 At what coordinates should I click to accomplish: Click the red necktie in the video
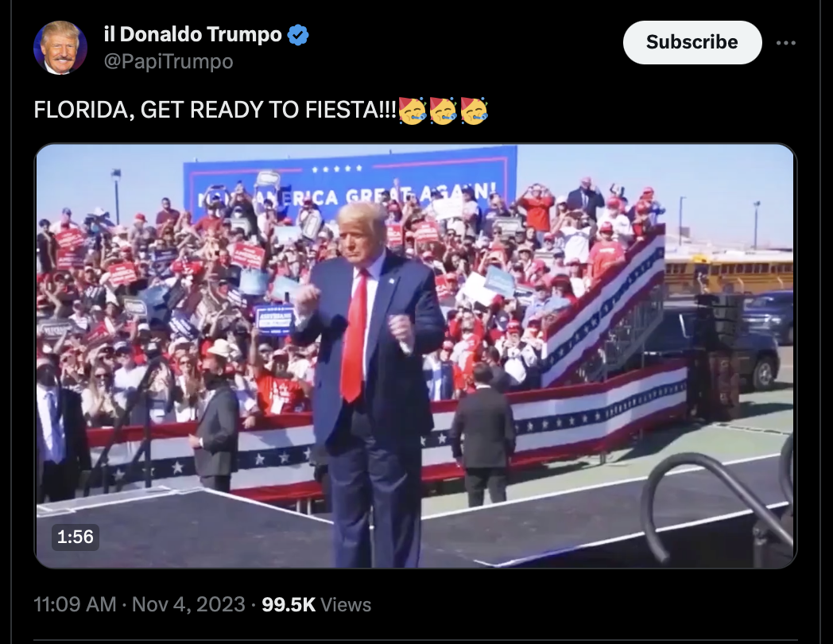pyautogui.click(x=354, y=336)
